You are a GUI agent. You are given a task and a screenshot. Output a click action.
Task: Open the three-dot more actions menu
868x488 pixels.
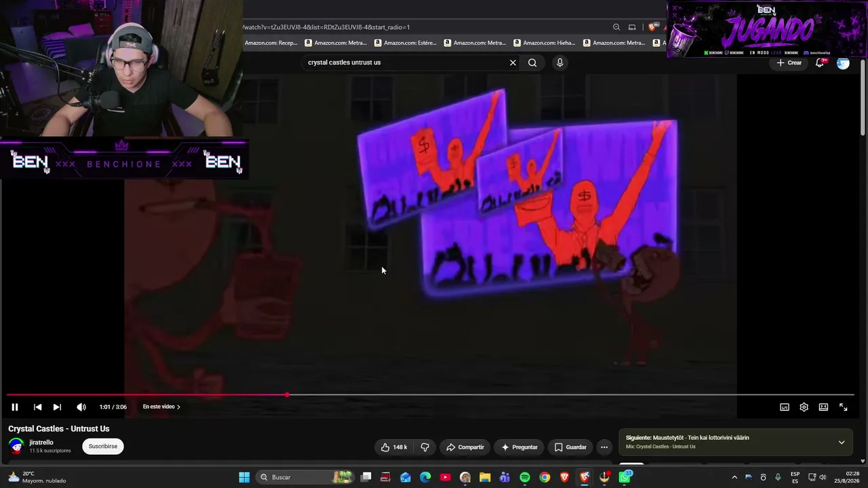[x=604, y=447]
